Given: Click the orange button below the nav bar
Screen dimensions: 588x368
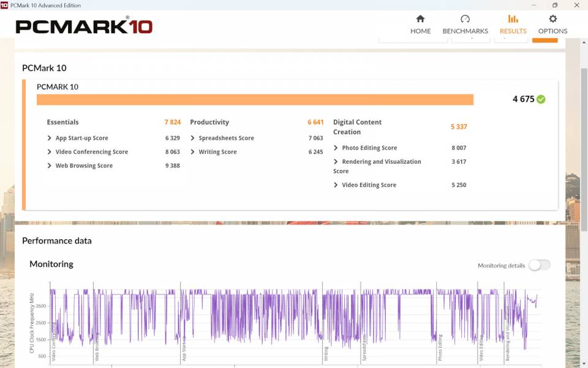Looking at the screenshot, I should [x=545, y=40].
